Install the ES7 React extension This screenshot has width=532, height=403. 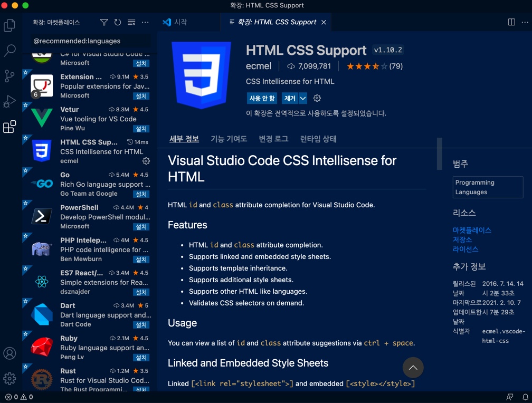pos(141,292)
